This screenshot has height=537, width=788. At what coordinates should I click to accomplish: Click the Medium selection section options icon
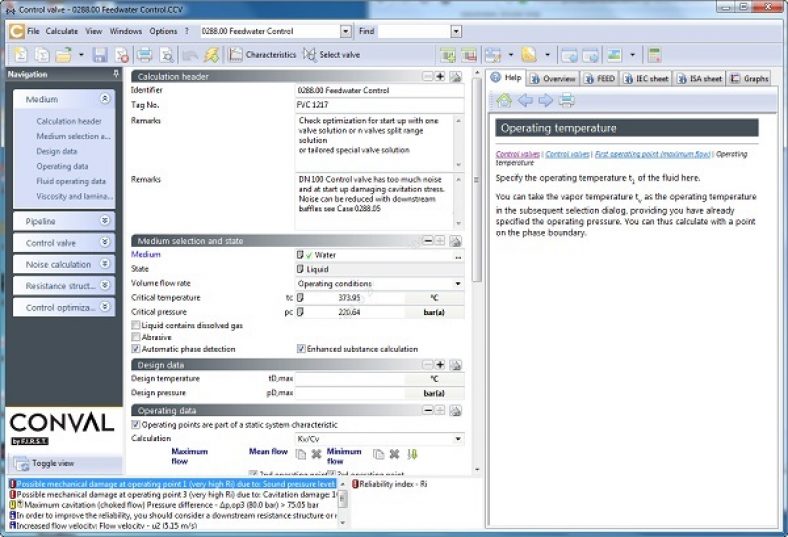[x=455, y=241]
